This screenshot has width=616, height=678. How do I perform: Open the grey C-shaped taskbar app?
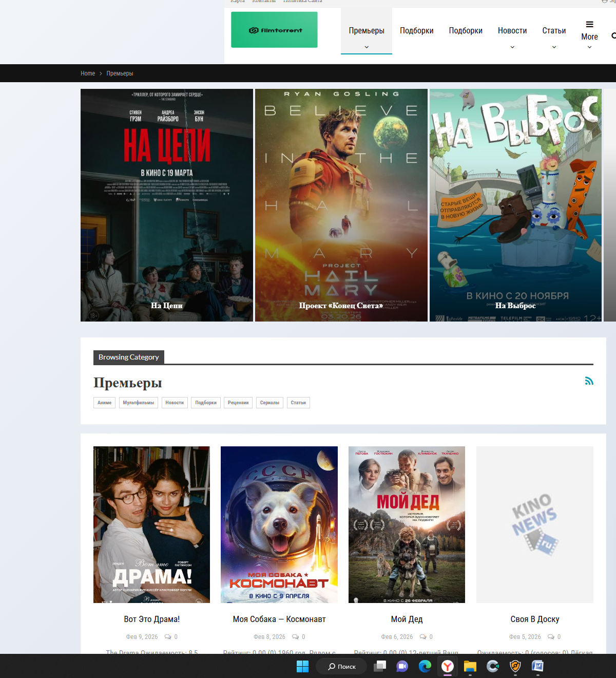[493, 666]
